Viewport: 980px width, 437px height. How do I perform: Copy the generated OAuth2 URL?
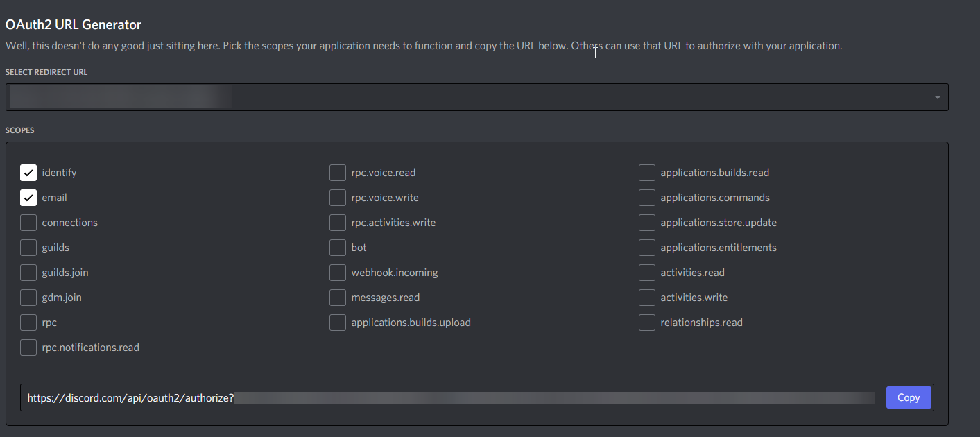click(908, 397)
